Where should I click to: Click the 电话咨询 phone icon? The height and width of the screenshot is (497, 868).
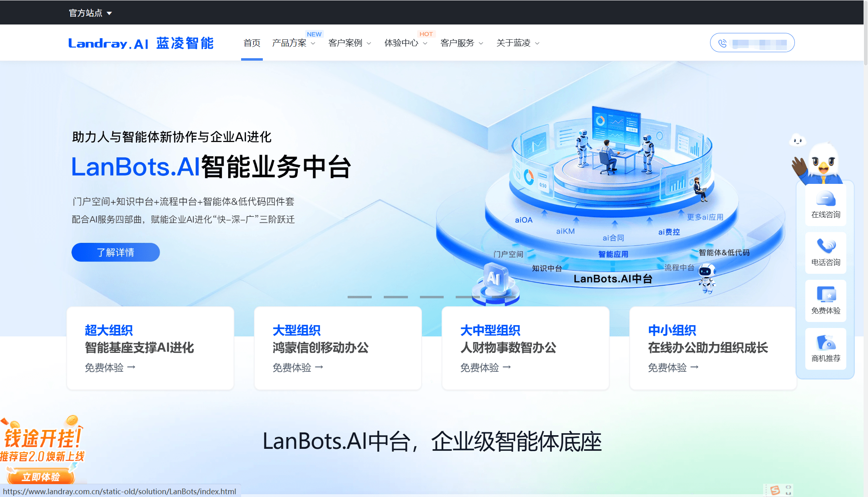click(x=826, y=246)
